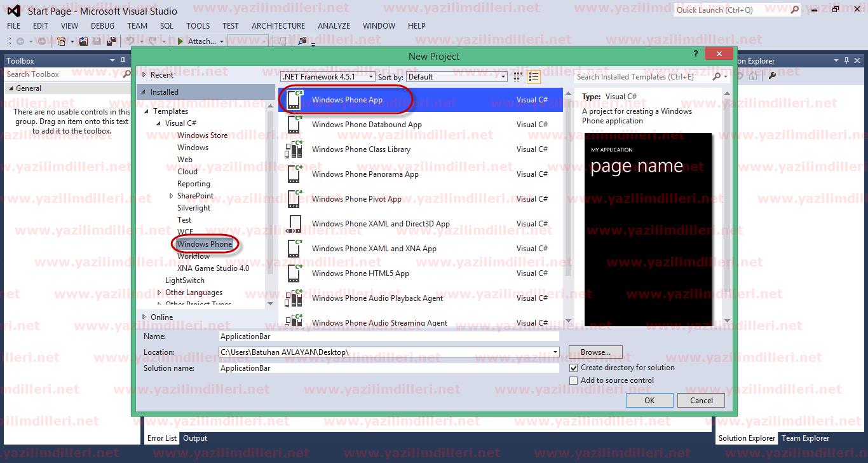Click the Cancel button
Viewport: 868px width, 463px height.
coord(702,401)
